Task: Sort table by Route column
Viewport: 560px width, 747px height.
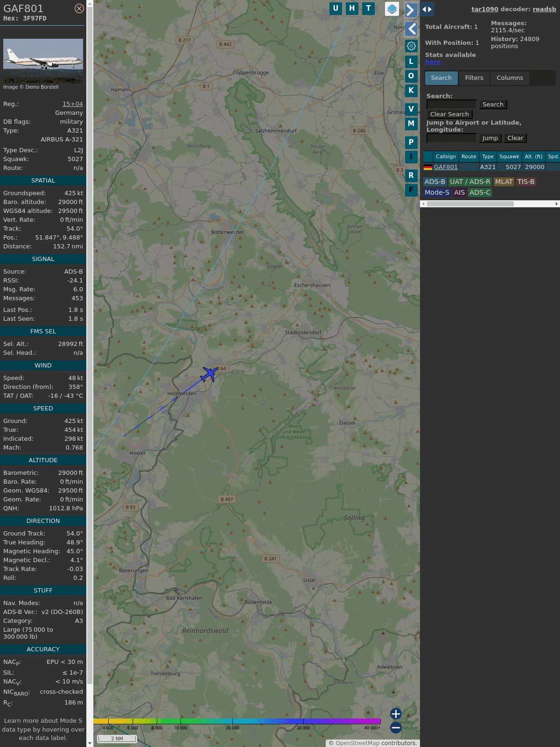Action: tap(469, 156)
